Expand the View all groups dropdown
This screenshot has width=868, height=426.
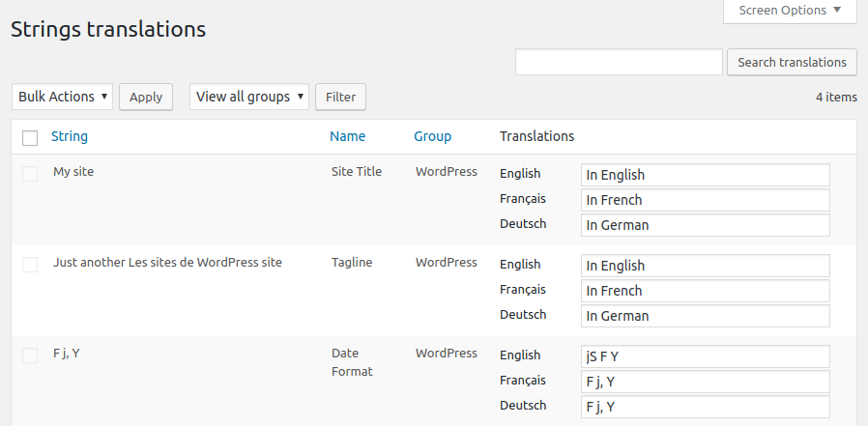(x=249, y=97)
